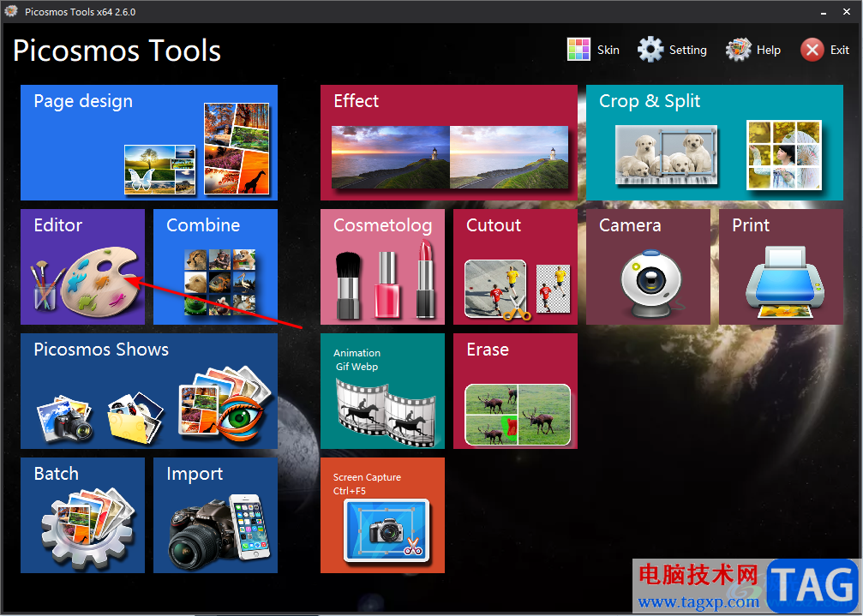
Task: Open the Batch processing tile
Action: [82, 516]
